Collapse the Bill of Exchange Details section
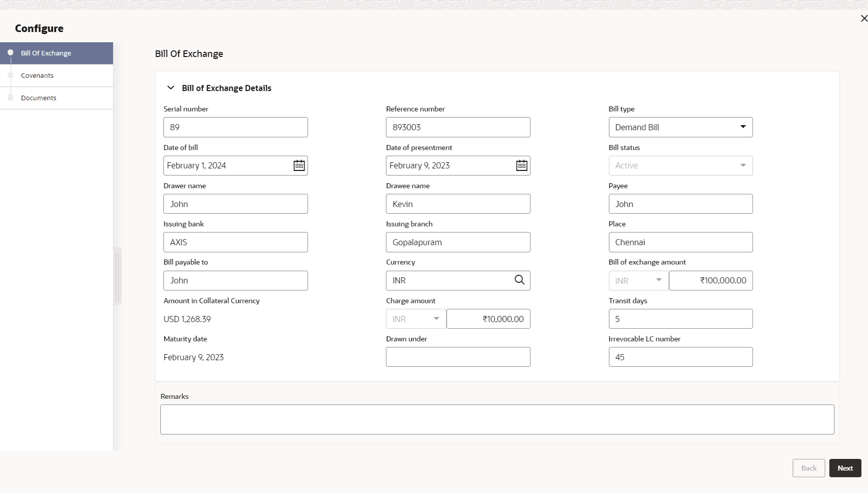Viewport: 868px width, 493px height. [171, 88]
